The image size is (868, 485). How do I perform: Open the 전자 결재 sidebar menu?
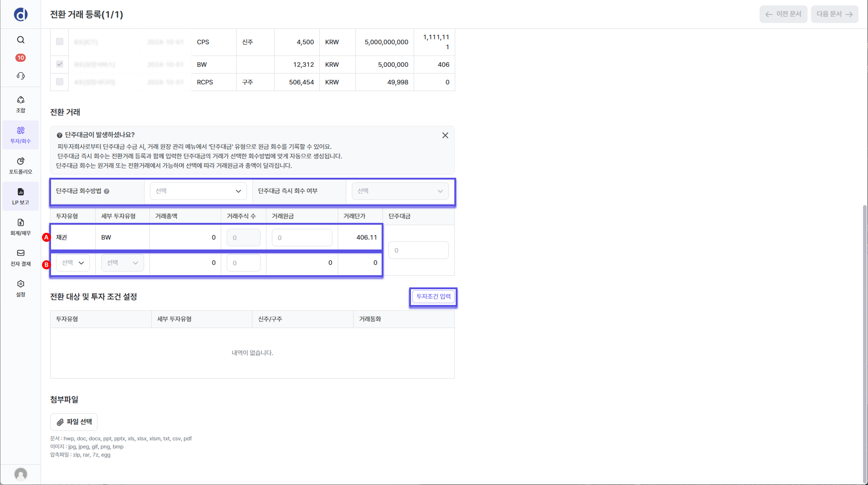click(21, 258)
